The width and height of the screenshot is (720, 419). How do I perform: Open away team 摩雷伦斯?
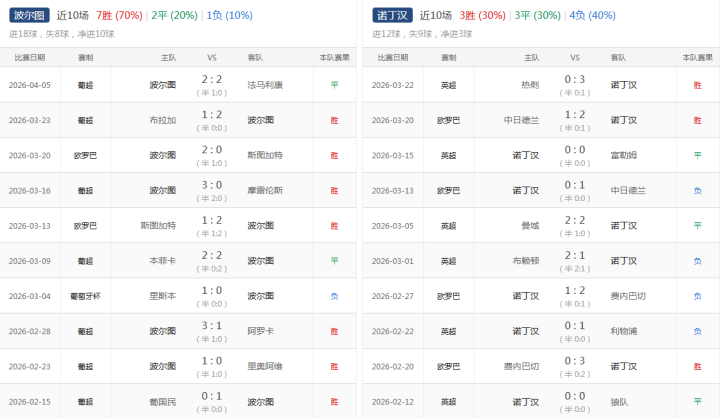click(x=265, y=191)
